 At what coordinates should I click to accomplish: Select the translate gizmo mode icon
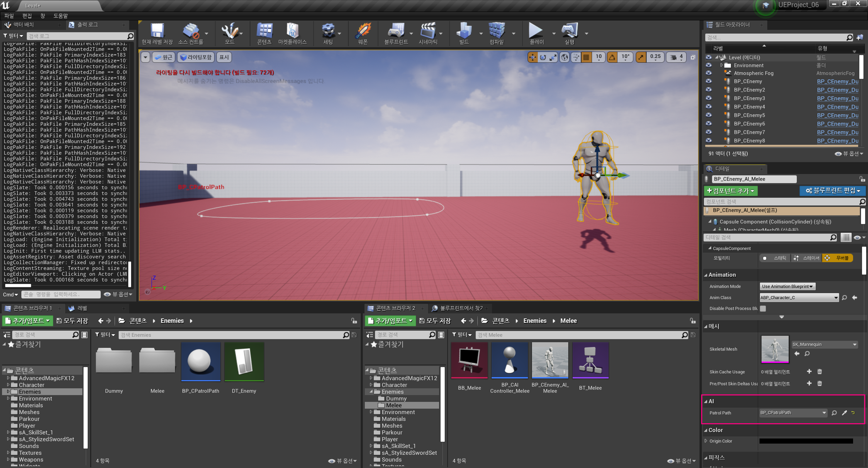tap(532, 57)
